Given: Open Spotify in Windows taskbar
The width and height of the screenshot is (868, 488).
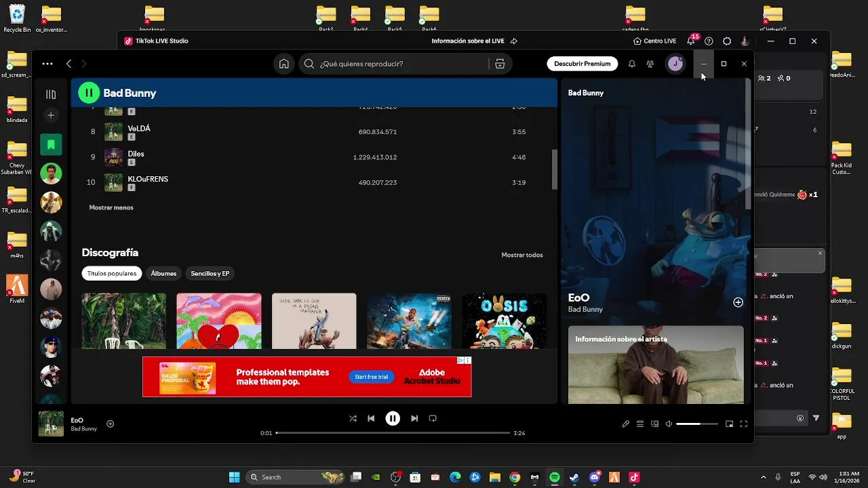Looking at the screenshot, I should (554, 477).
